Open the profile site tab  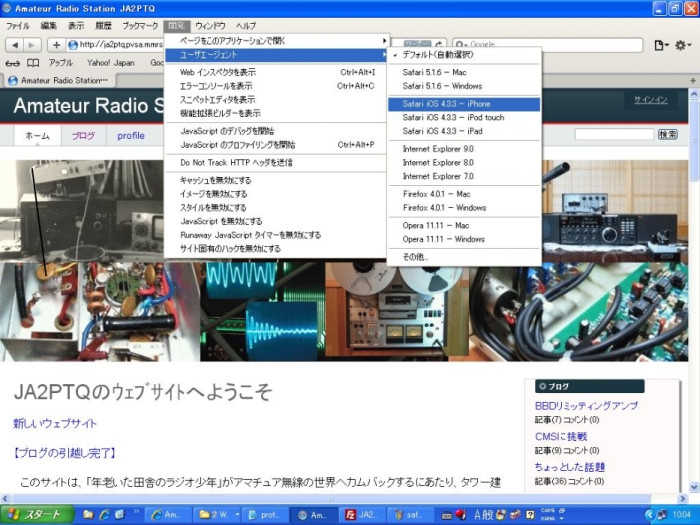pyautogui.click(x=131, y=136)
